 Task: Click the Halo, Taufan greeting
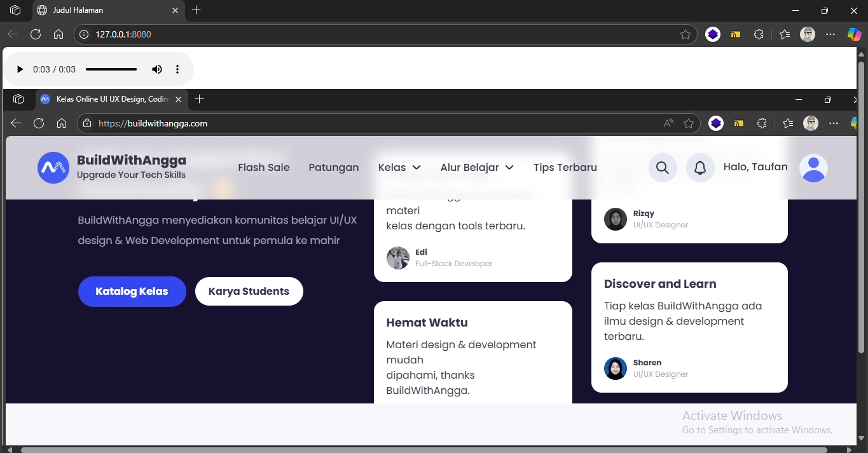[755, 167]
